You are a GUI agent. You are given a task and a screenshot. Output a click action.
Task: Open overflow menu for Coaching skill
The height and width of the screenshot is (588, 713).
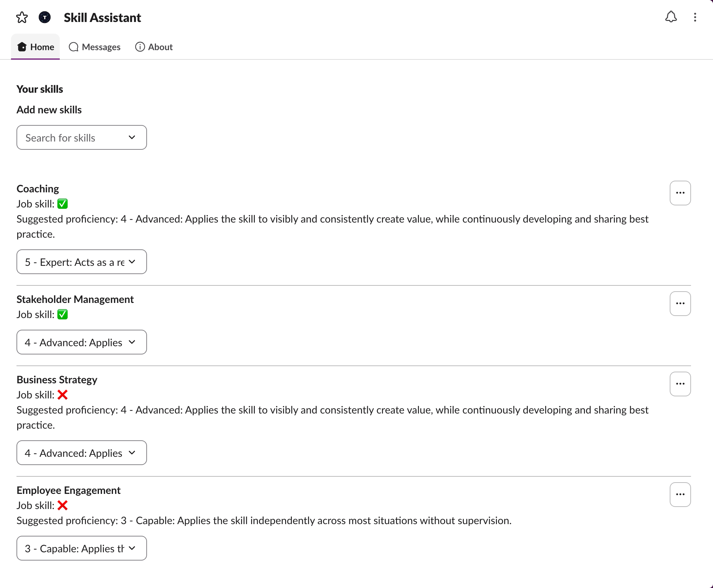680,193
